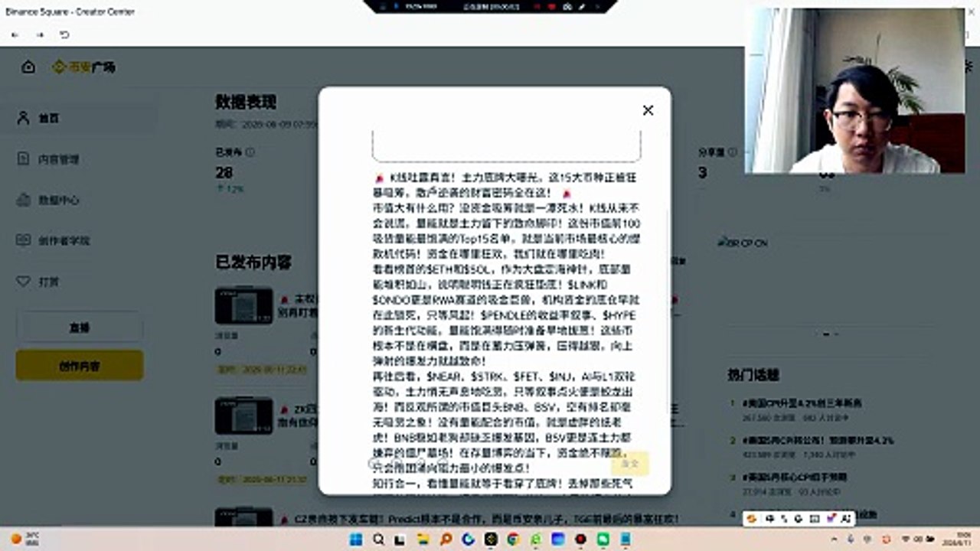Click the weather widget in taskbar
This screenshot has height=551, width=980.
[24, 540]
